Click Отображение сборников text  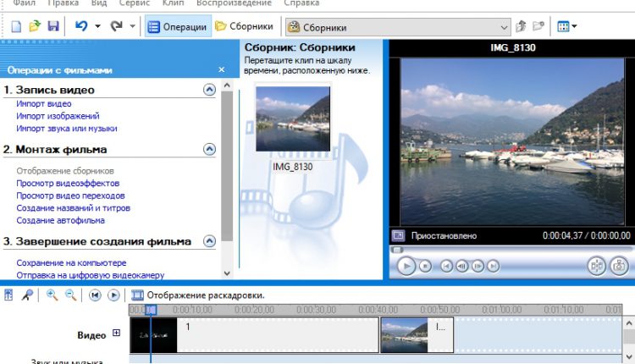point(65,171)
